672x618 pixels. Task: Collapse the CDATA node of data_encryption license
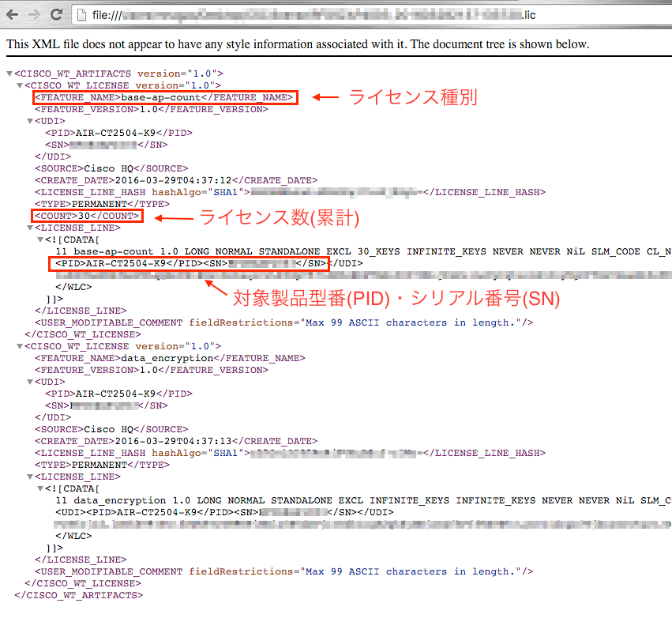[x=40, y=488]
